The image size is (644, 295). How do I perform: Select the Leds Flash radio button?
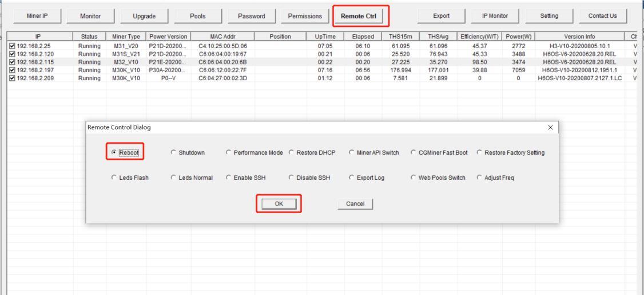(x=114, y=178)
